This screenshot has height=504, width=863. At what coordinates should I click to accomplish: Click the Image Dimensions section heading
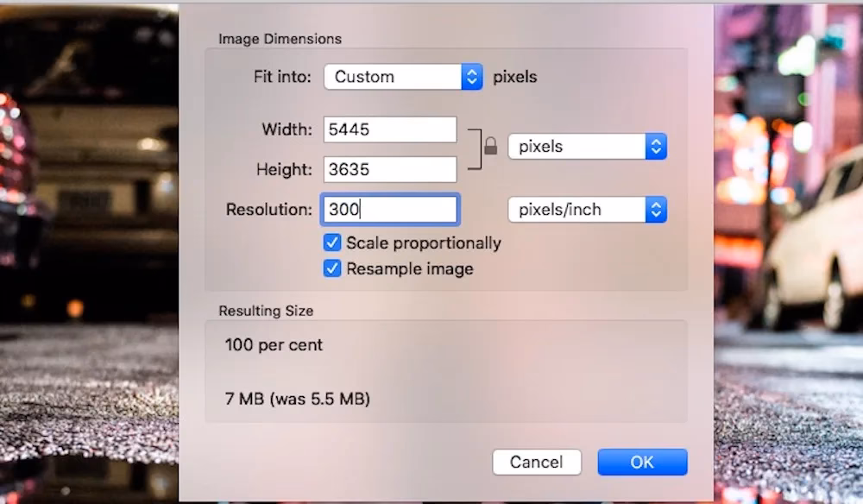point(280,39)
